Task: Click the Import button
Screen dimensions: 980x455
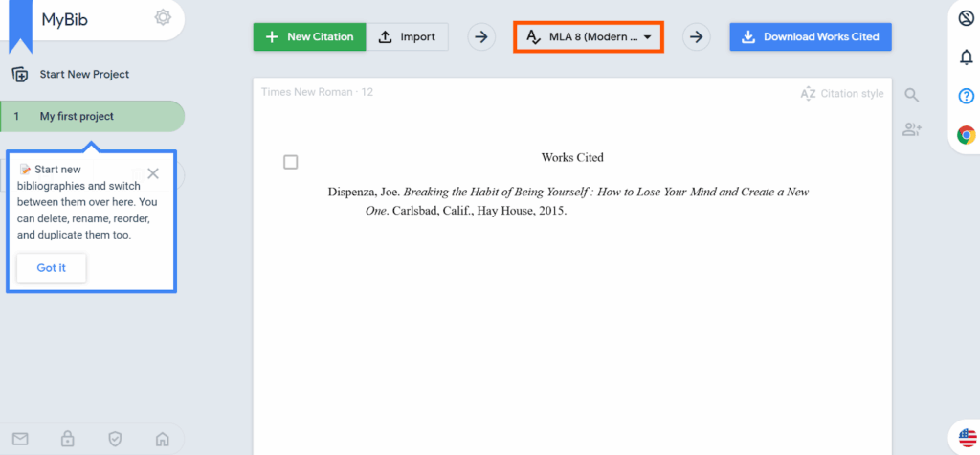Action: (x=408, y=37)
